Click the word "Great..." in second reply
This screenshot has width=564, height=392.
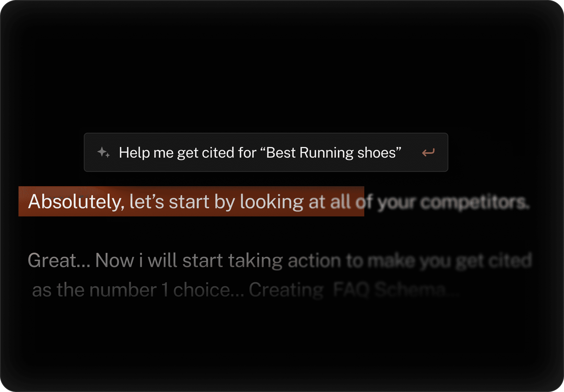coord(59,260)
